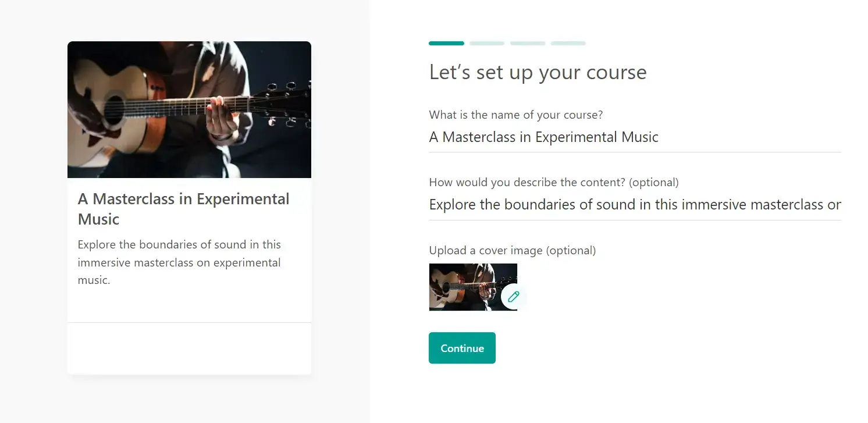Click the "What is the name of your course?" label
The image size is (868, 423).
point(515,115)
